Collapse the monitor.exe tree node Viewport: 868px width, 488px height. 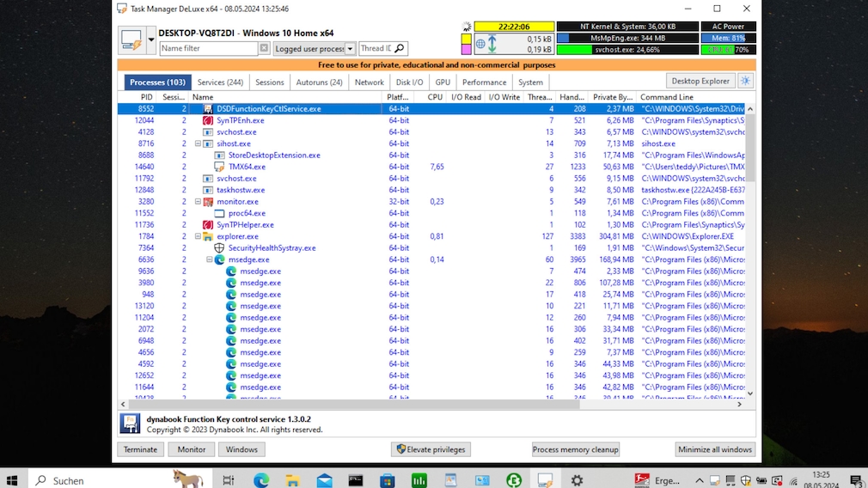click(198, 202)
